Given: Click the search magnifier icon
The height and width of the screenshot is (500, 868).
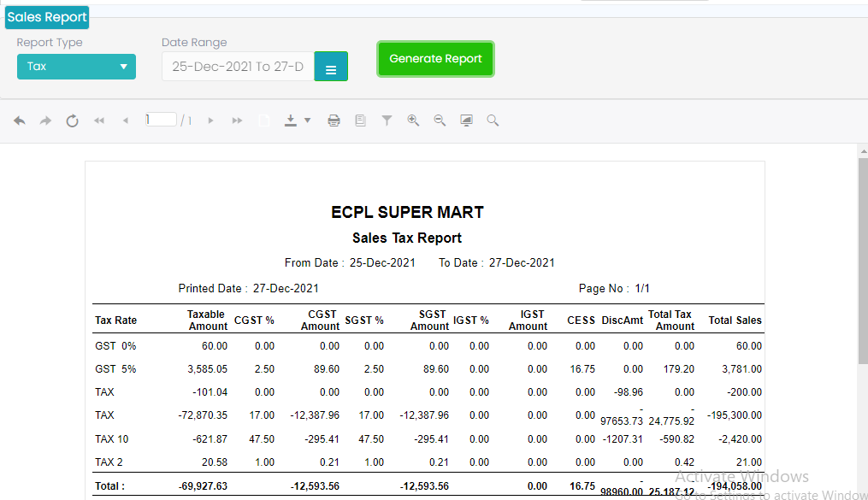Looking at the screenshot, I should [x=493, y=121].
